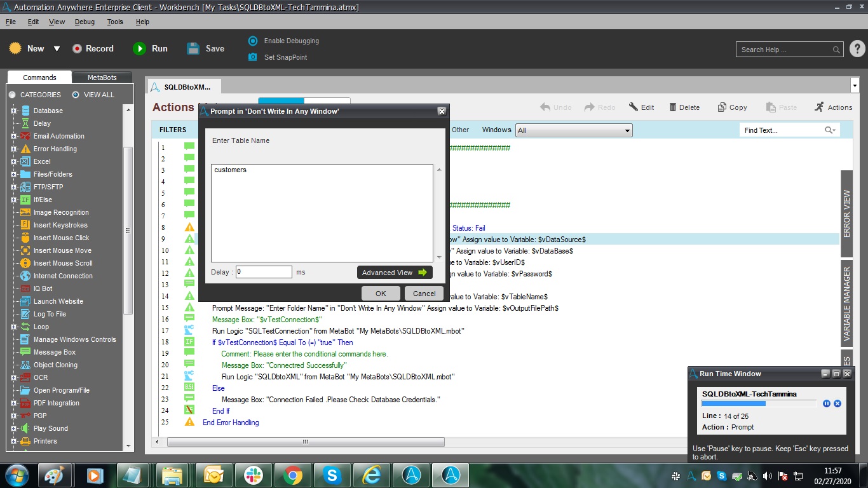
Task: Open the Windows filter dropdown
Action: click(x=574, y=130)
